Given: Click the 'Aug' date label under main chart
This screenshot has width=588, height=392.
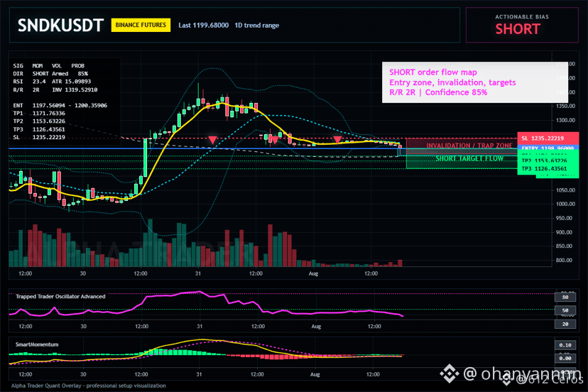Looking at the screenshot, I should [x=313, y=273].
